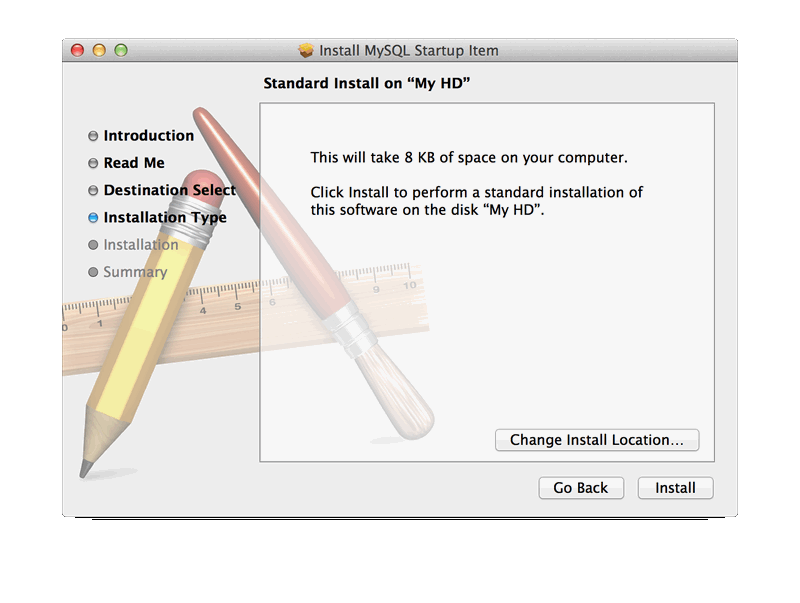This screenshot has width=800, height=603.
Task: Click the bullet beside Introduction
Action: click(x=93, y=136)
